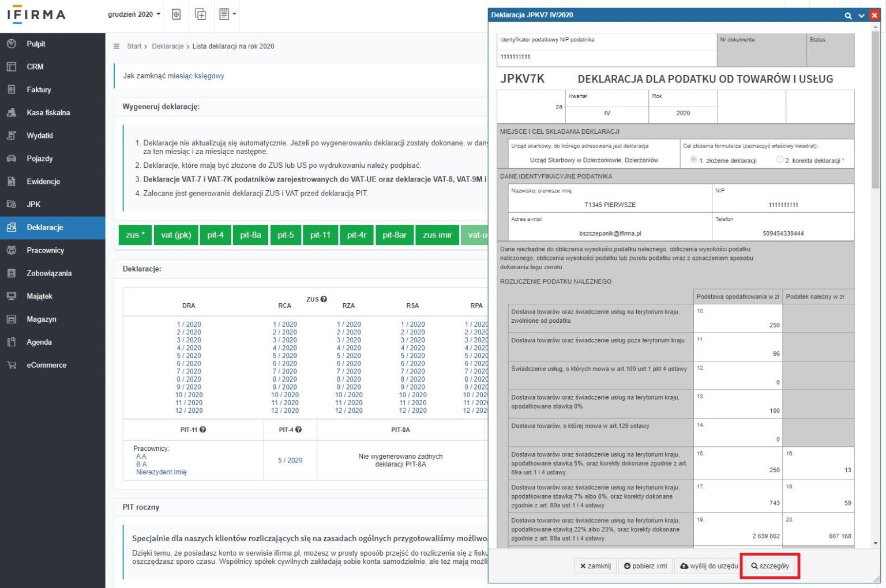Click the IFIRMA logo
Viewport: 886px width, 588px height.
pyautogui.click(x=36, y=15)
